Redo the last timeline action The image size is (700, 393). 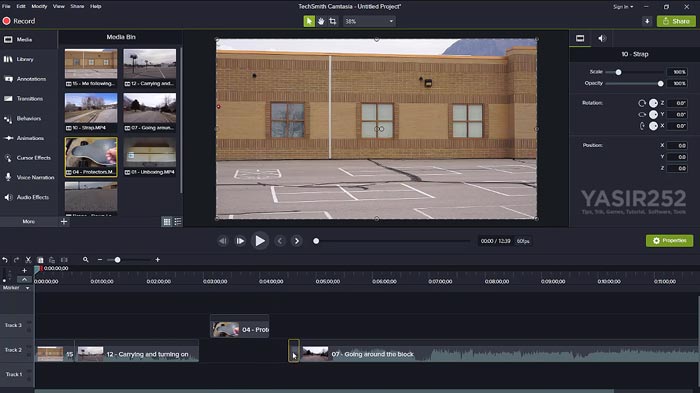click(17, 260)
